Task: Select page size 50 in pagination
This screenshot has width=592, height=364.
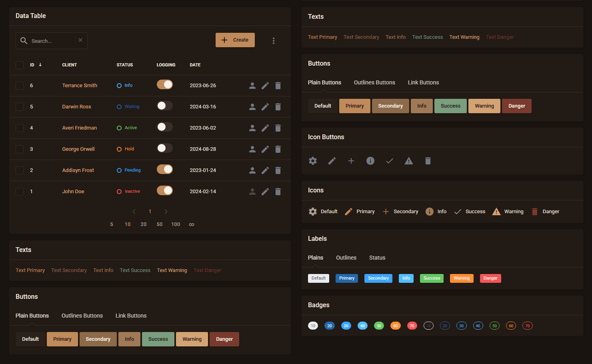Action: 159,224
